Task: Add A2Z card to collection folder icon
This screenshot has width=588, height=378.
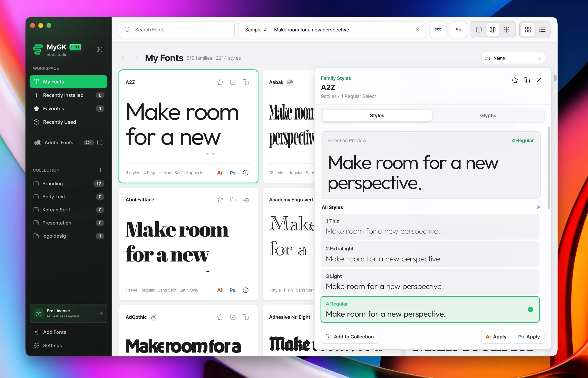Action: tap(233, 82)
